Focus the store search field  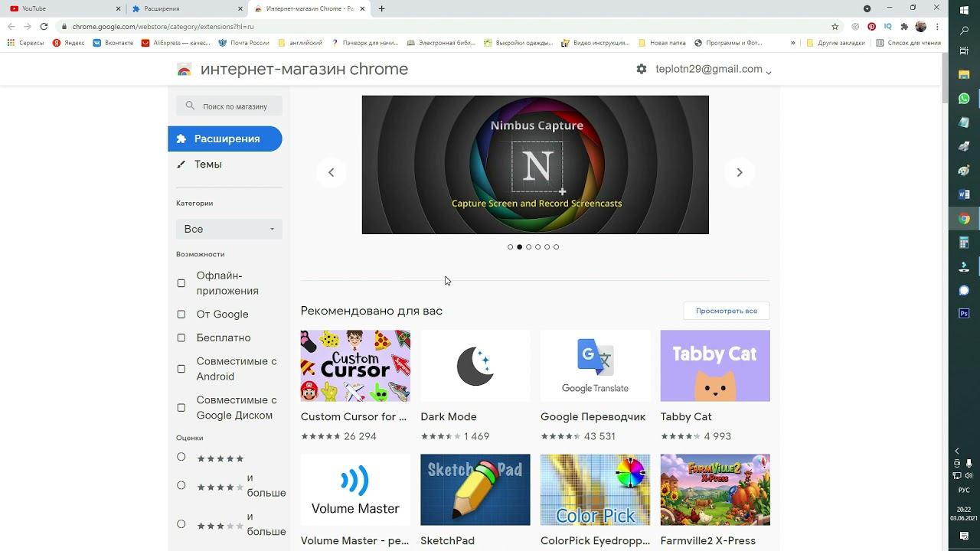229,106
